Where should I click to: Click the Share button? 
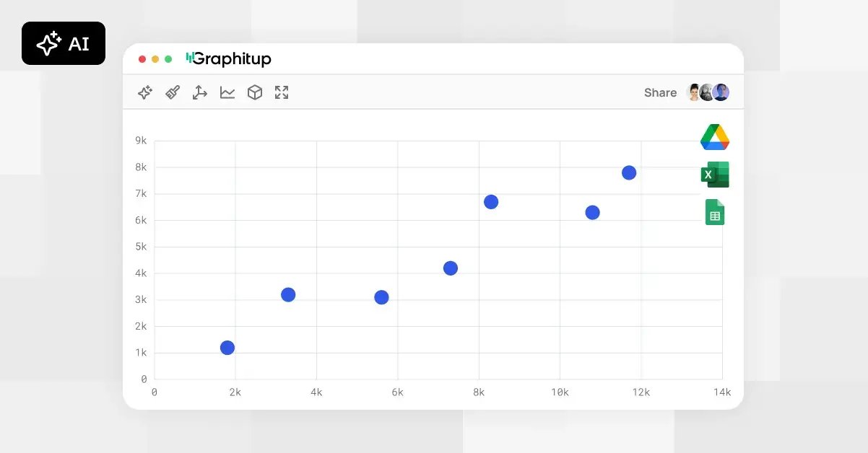coord(659,92)
